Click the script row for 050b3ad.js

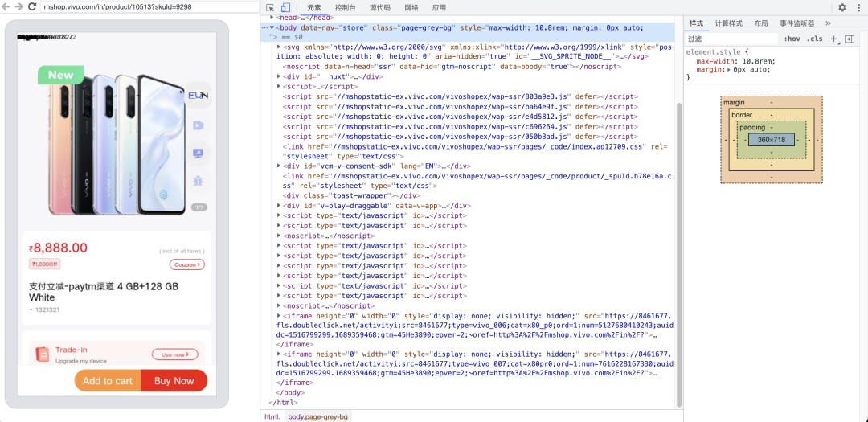point(460,136)
